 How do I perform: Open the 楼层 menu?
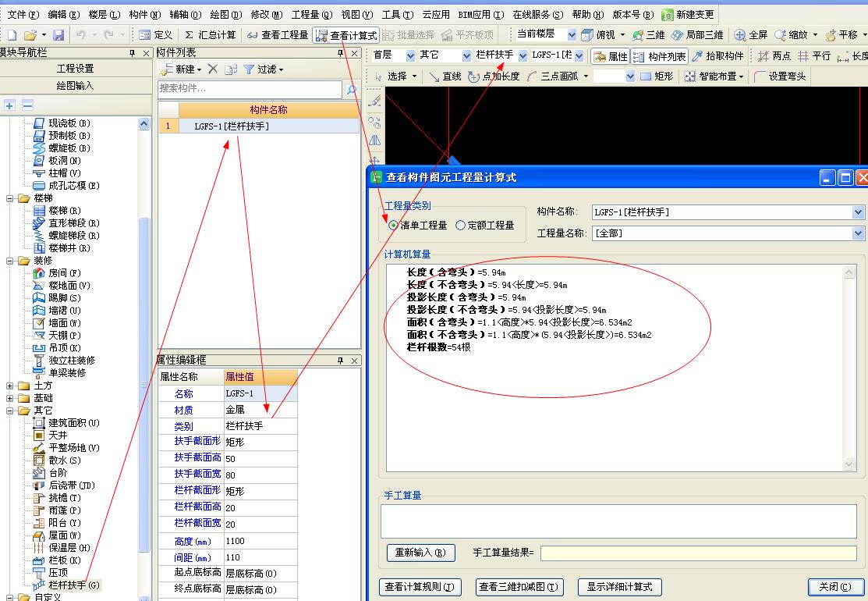pyautogui.click(x=104, y=14)
